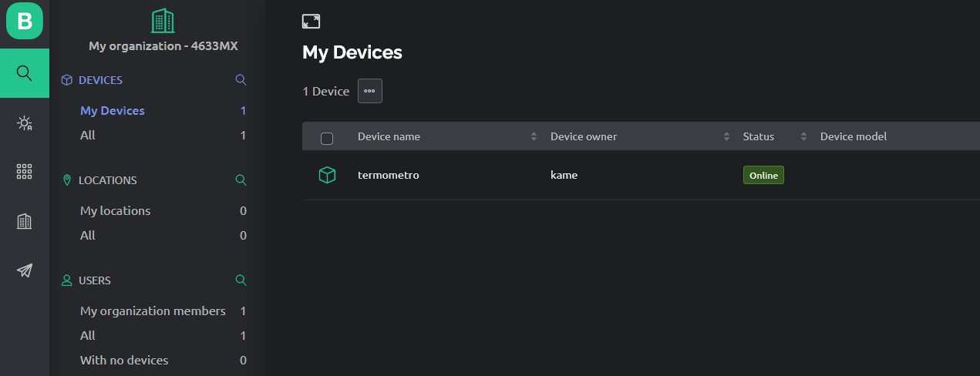Open the three-dots actions button
The width and height of the screenshot is (980, 376).
[369, 91]
